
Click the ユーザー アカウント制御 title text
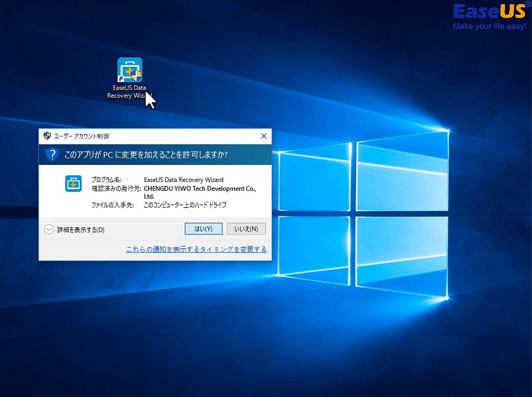pos(82,136)
